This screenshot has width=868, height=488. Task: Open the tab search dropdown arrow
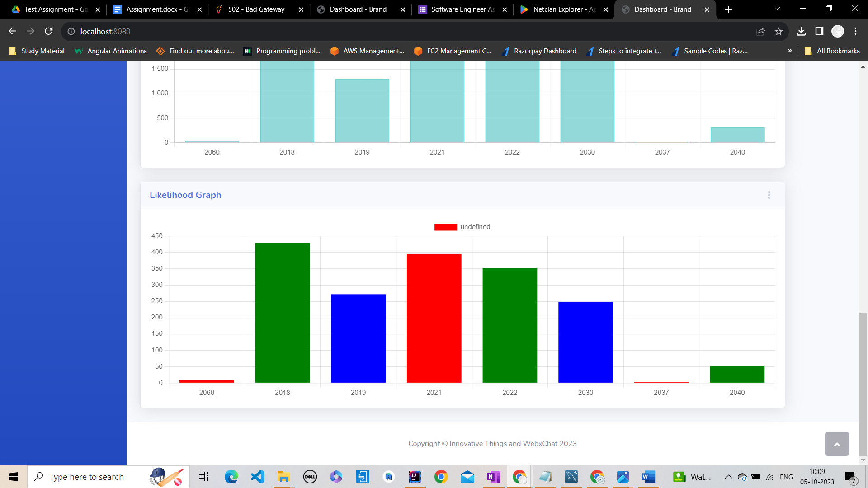point(777,9)
